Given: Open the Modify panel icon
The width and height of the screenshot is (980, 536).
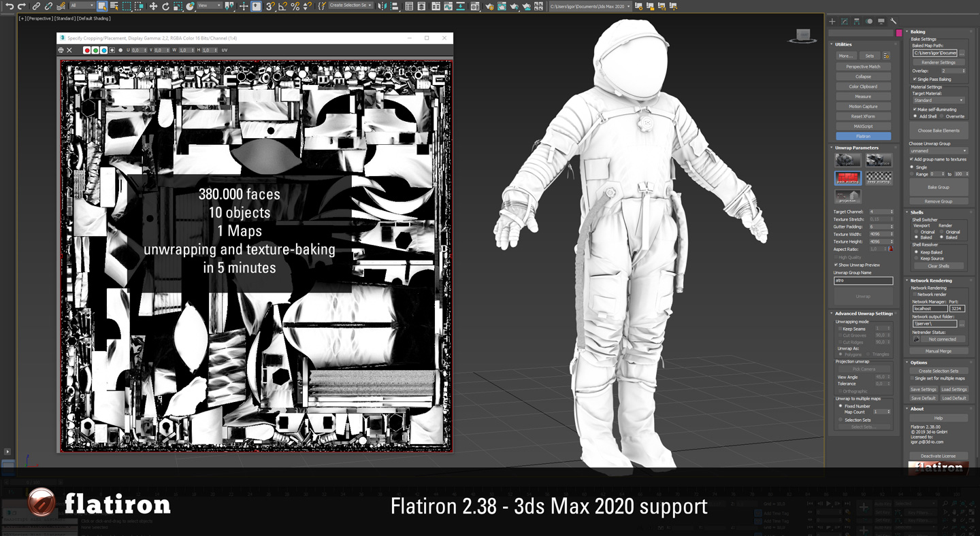Looking at the screenshot, I should coord(845,21).
